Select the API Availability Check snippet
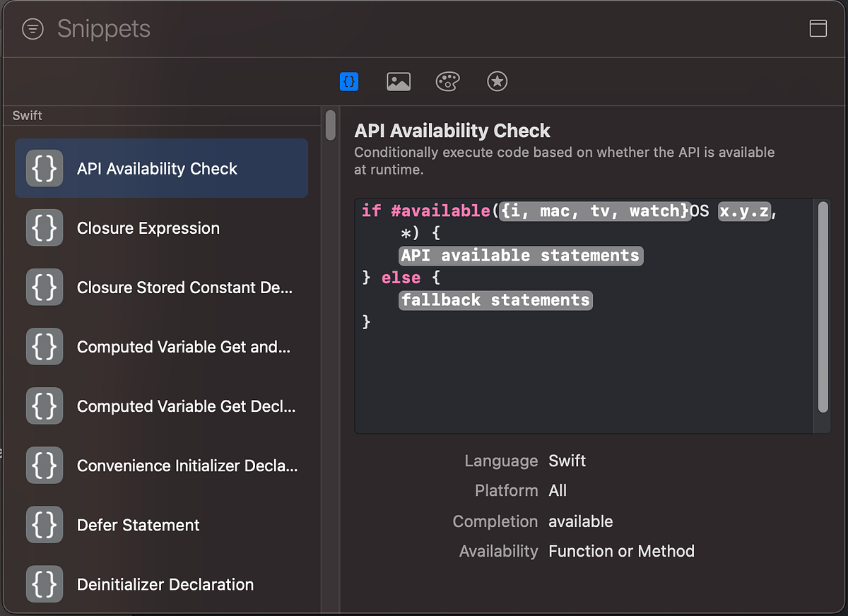The width and height of the screenshot is (848, 616). [x=161, y=168]
